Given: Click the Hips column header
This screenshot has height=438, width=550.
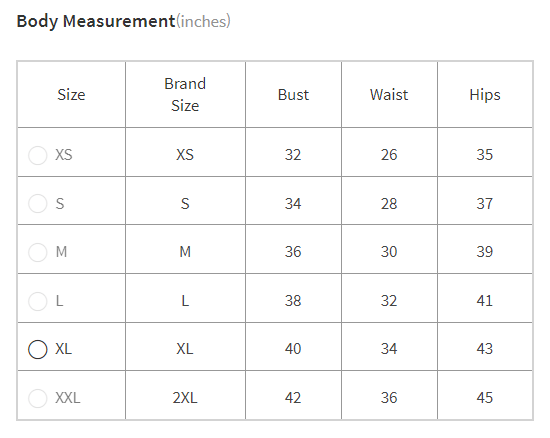Looking at the screenshot, I should 485,95.
